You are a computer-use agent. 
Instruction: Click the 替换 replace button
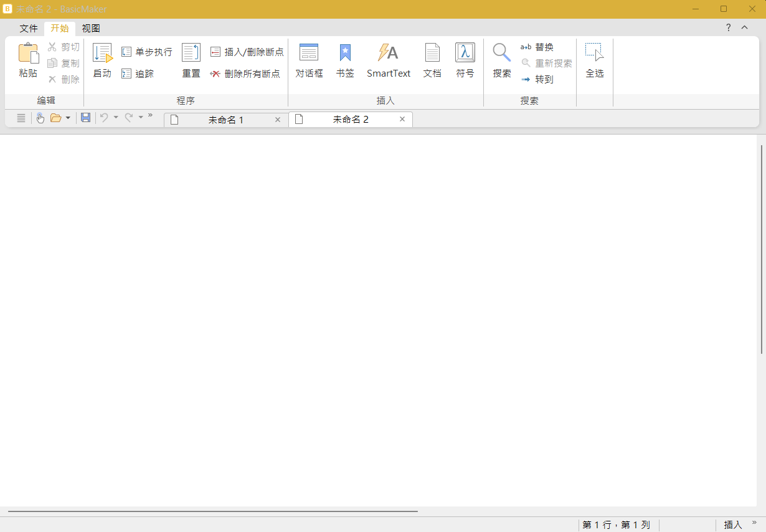537,47
